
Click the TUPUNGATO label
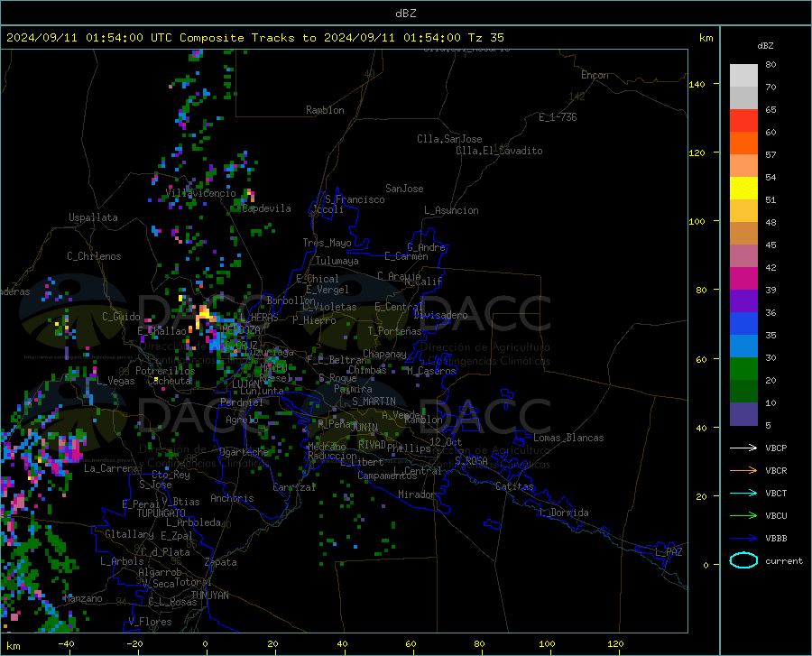tap(161, 513)
